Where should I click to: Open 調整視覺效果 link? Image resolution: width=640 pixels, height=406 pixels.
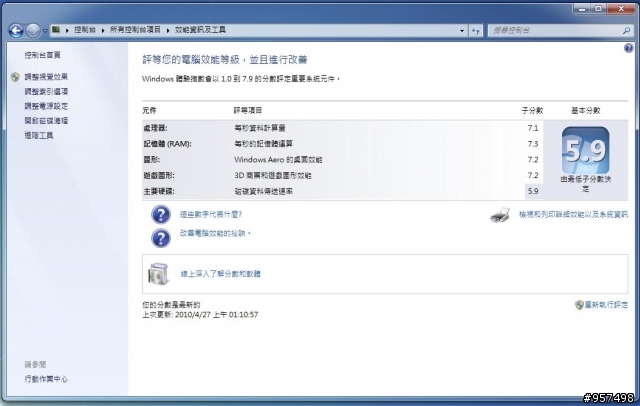(46, 77)
